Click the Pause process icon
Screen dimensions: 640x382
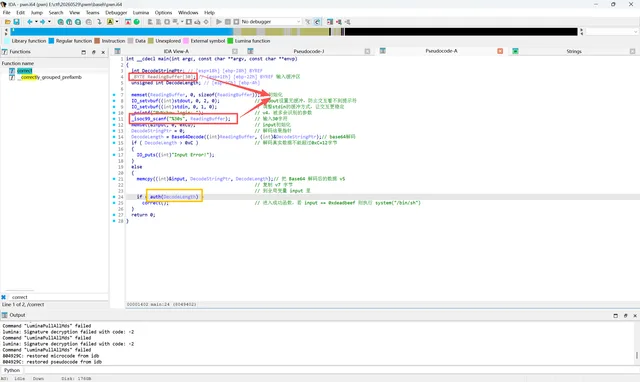228,22
